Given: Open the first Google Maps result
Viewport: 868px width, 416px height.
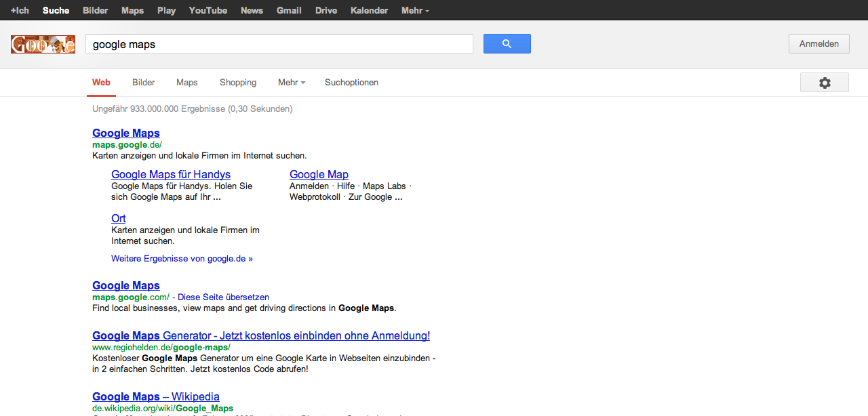Looking at the screenshot, I should coord(126,133).
